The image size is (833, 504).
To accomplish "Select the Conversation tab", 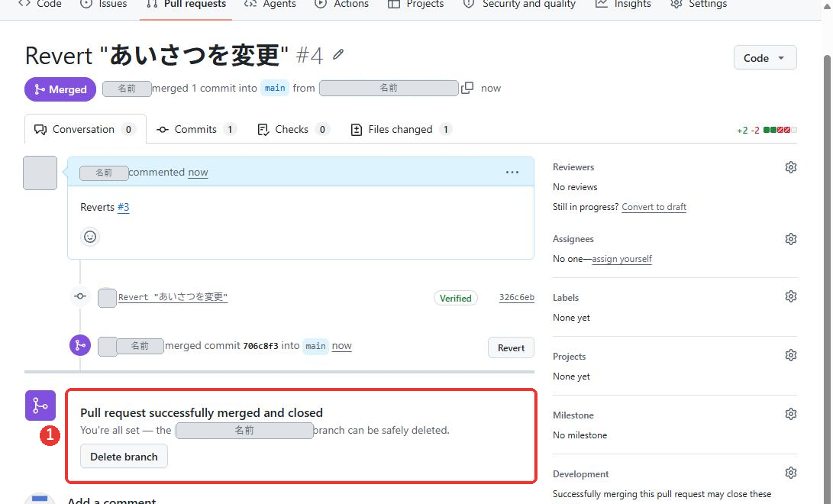I will click(85, 129).
